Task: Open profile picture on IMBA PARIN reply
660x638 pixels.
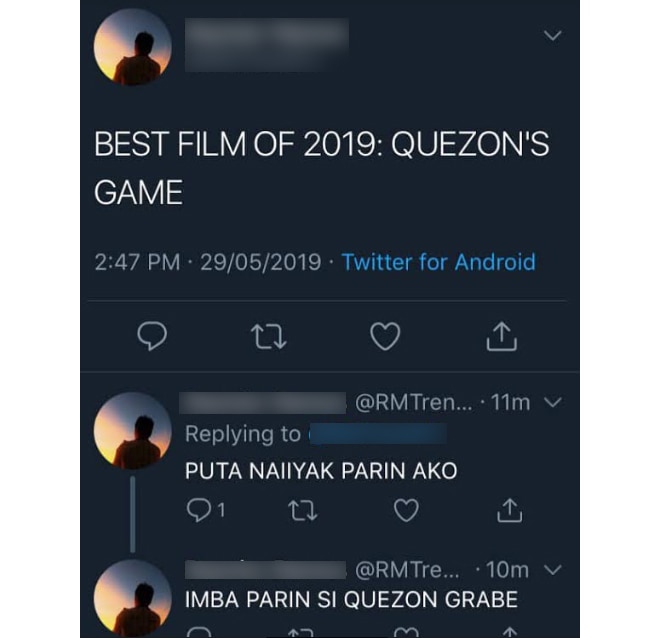Action: (133, 598)
